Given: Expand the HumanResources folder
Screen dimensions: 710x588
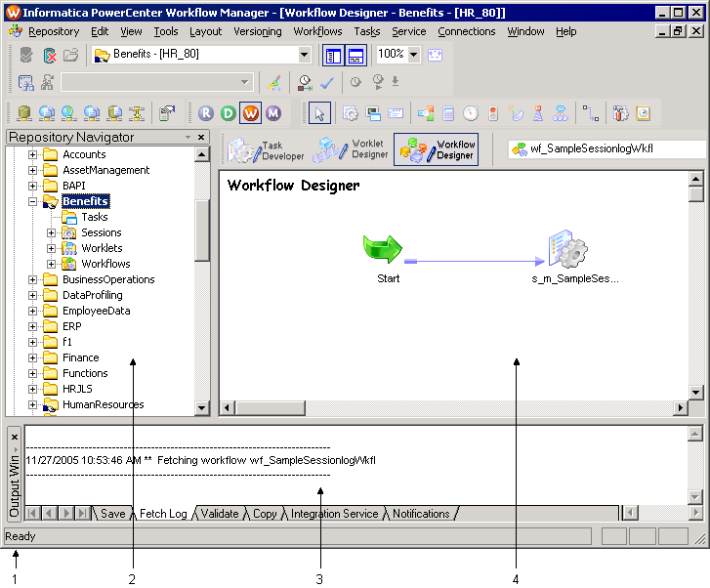Looking at the screenshot, I should pos(33,404).
